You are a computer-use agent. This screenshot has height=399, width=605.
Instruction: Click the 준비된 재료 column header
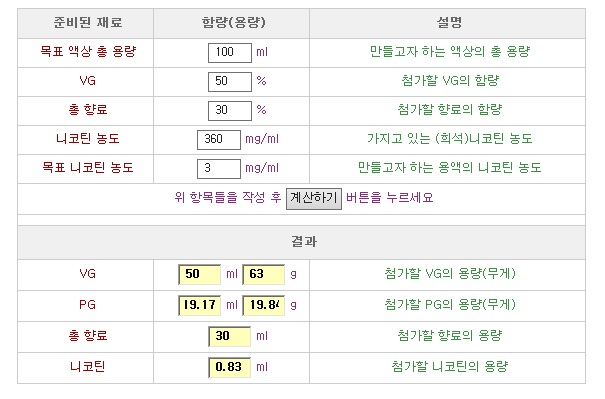[88, 23]
